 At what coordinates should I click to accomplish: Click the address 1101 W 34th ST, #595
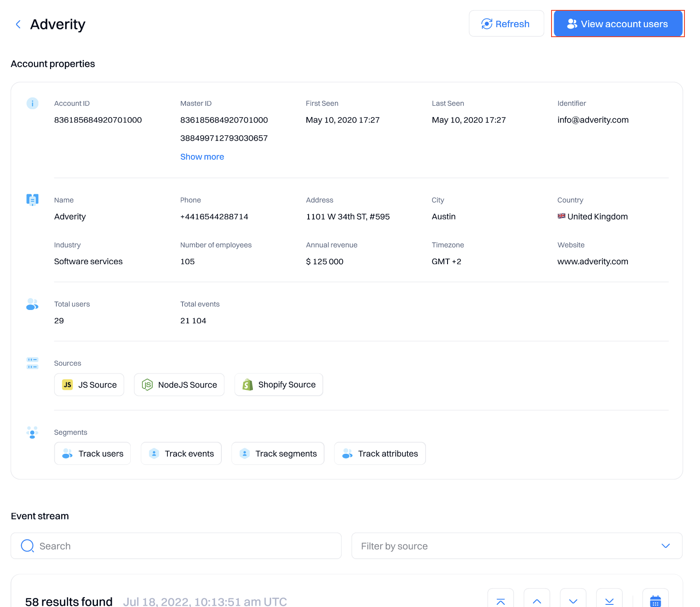click(x=348, y=217)
